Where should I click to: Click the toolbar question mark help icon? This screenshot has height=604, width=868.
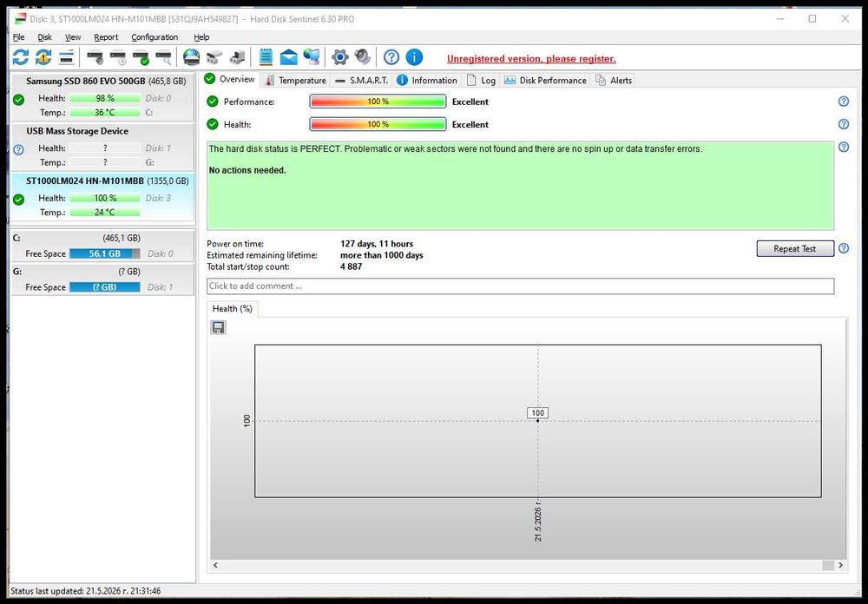[x=391, y=57]
